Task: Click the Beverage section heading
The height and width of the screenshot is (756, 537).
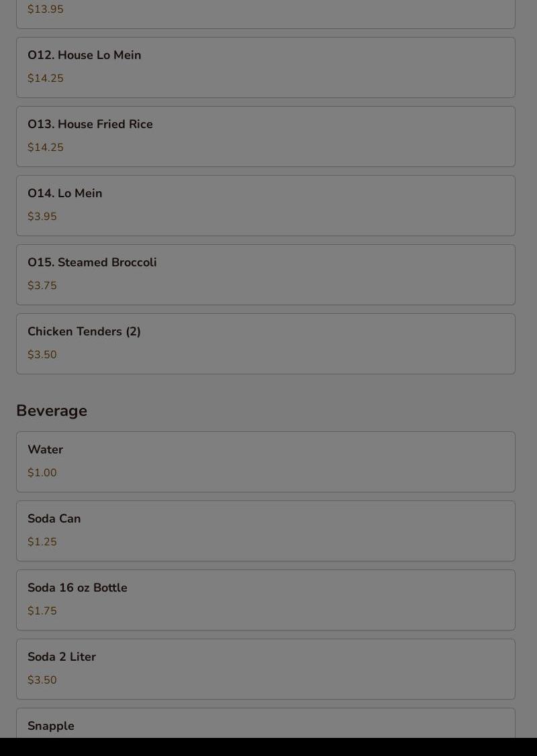Action: [x=52, y=411]
